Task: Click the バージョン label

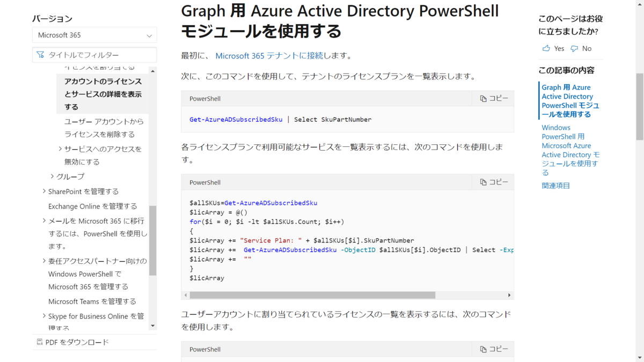Action: (x=52, y=18)
